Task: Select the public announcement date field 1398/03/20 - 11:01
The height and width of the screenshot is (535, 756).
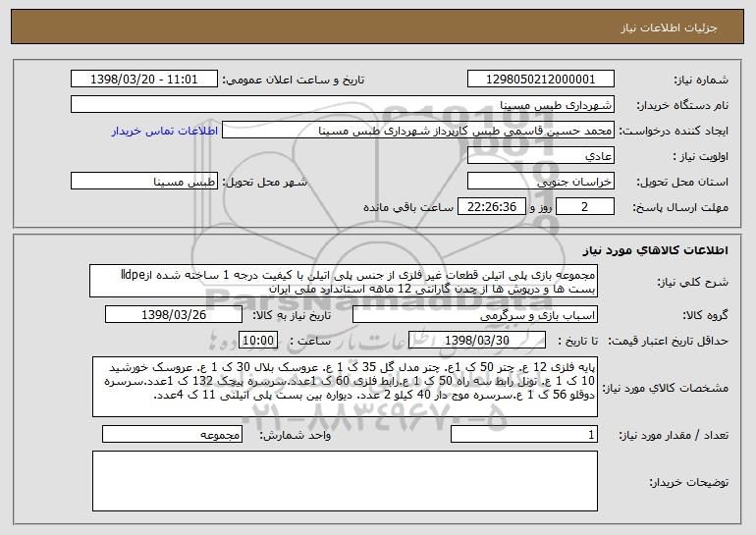Action: pyautogui.click(x=144, y=80)
